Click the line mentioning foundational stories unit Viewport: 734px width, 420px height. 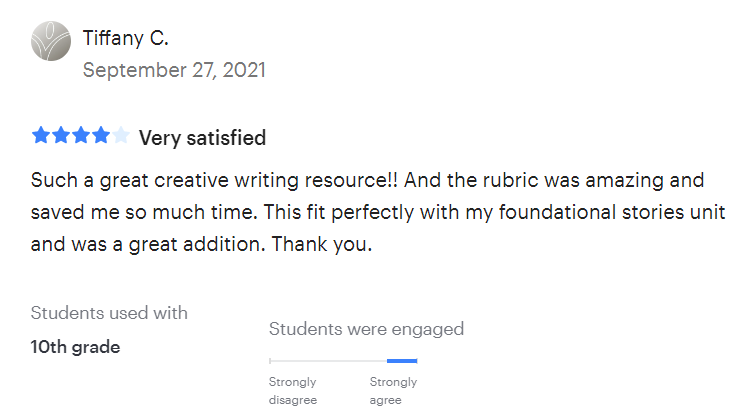[378, 213]
